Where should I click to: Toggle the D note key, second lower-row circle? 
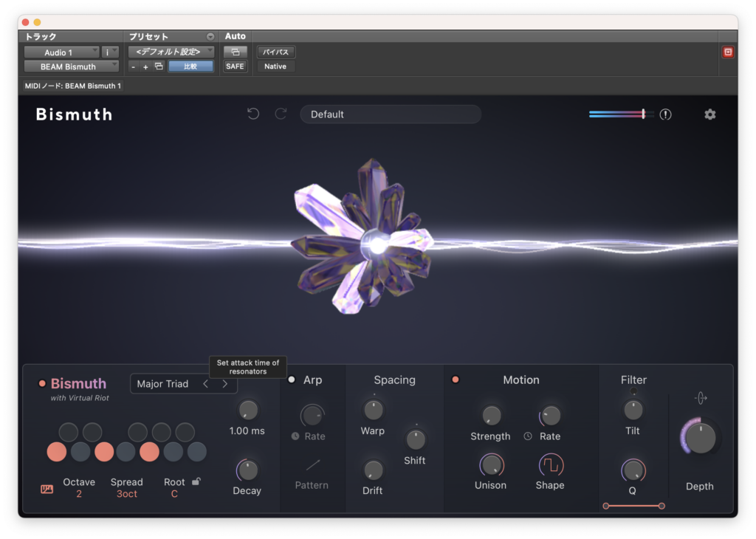pyautogui.click(x=80, y=452)
